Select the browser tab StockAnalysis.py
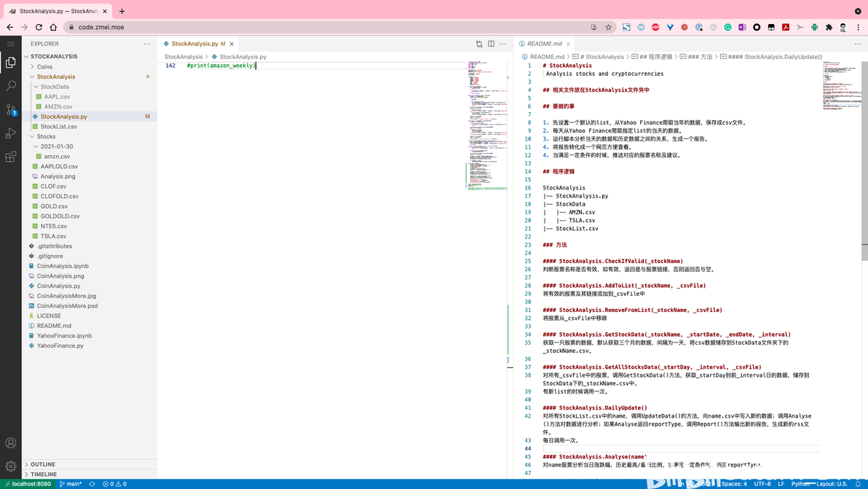This screenshot has width=868, height=489. [57, 11]
